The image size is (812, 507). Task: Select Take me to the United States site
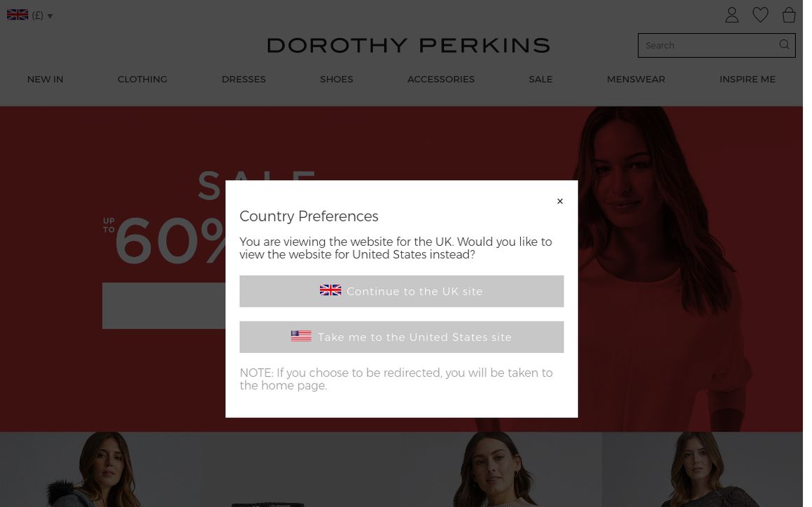(401, 337)
